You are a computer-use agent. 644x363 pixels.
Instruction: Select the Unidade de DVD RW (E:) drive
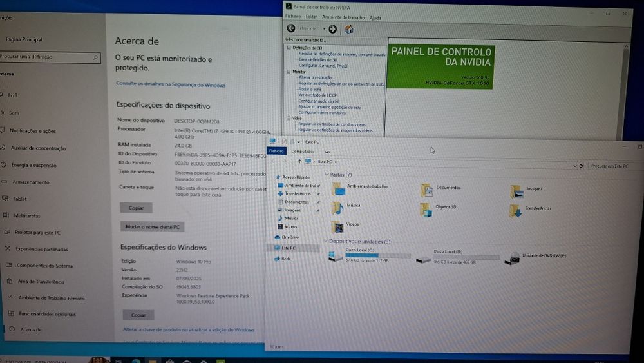click(536, 258)
